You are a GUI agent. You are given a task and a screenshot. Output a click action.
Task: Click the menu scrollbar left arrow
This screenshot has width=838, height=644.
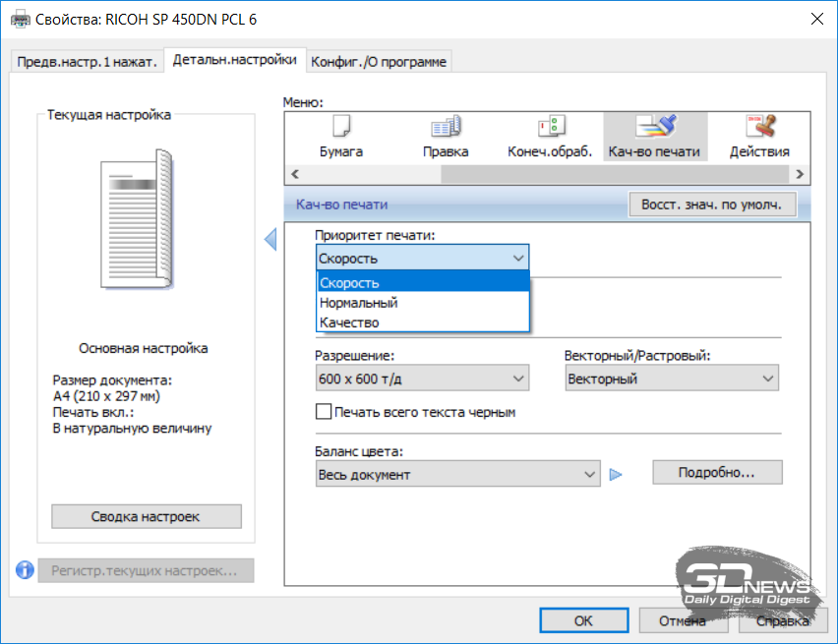[x=294, y=174]
